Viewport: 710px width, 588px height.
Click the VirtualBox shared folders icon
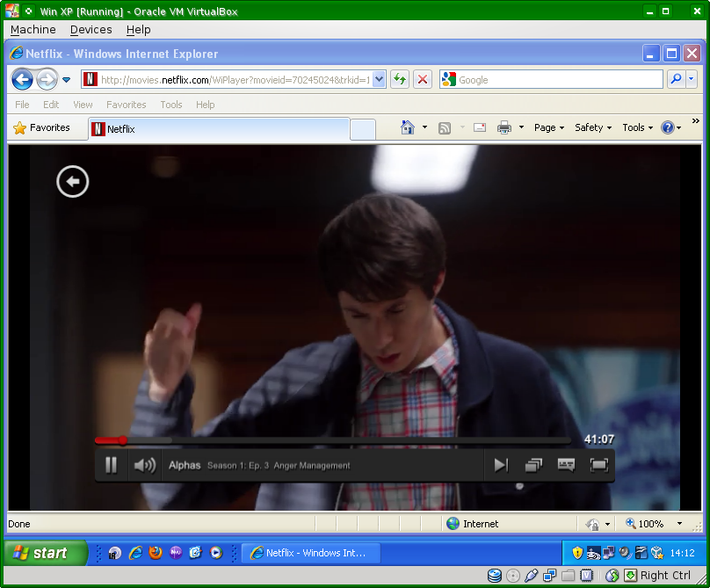click(x=568, y=576)
